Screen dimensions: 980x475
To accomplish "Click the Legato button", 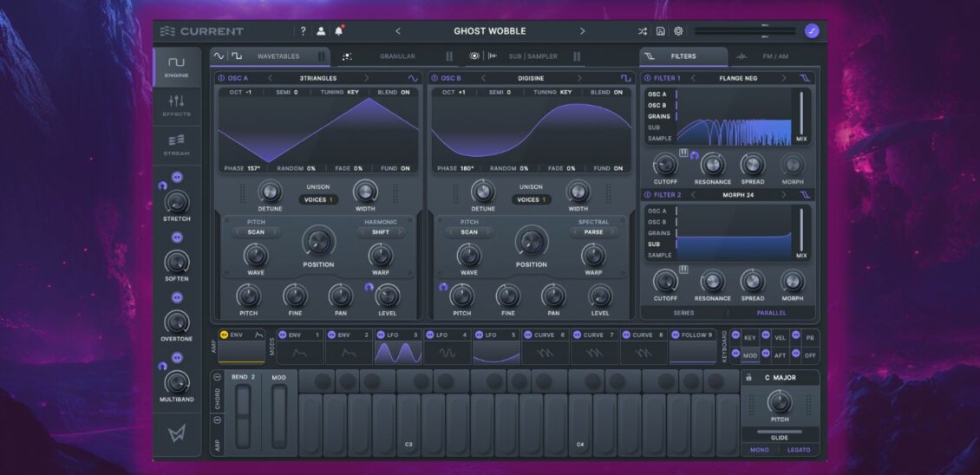I will coord(799,450).
